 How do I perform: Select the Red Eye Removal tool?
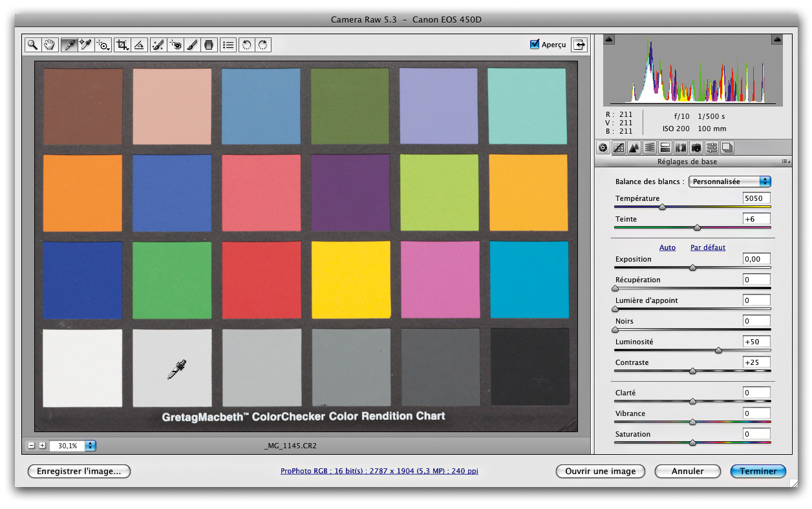(x=175, y=45)
